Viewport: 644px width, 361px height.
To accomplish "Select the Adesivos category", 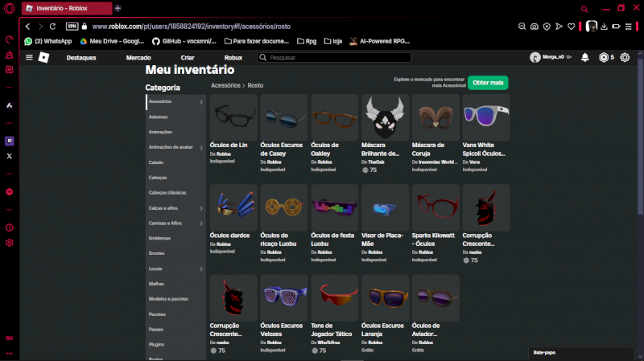I will [x=158, y=117].
